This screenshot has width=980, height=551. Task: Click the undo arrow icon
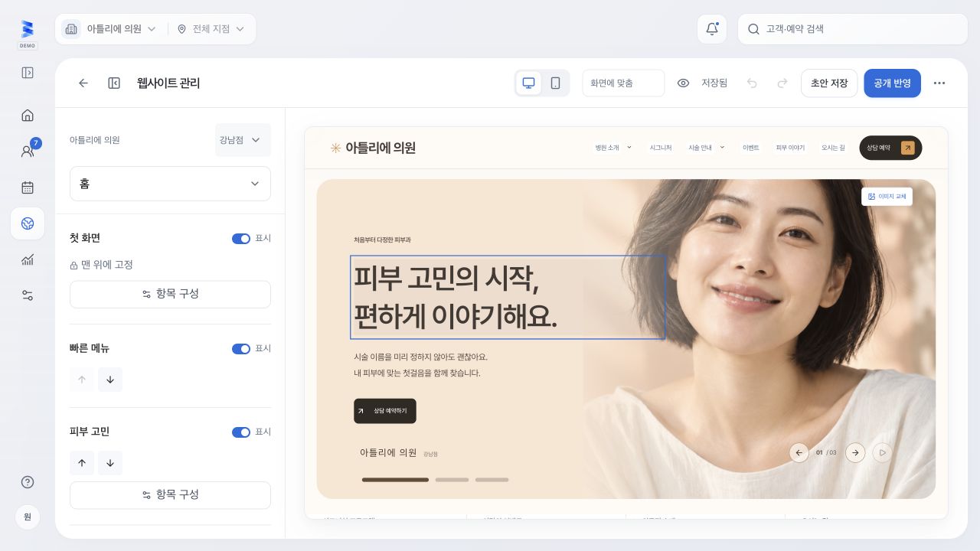click(x=752, y=83)
